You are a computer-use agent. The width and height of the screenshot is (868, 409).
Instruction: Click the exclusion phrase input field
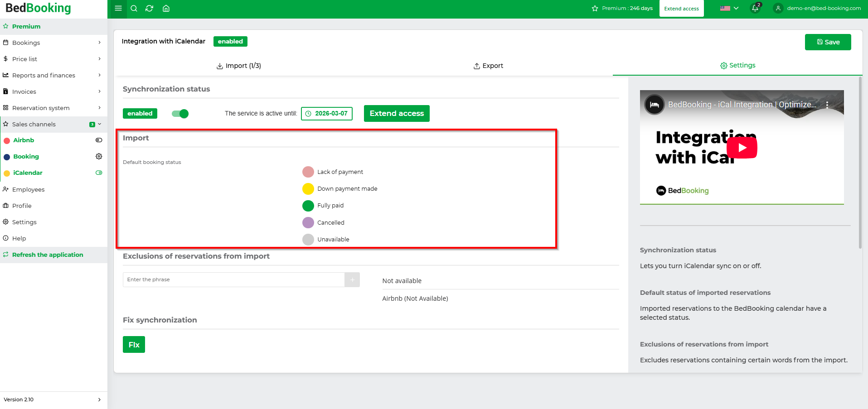click(x=234, y=280)
